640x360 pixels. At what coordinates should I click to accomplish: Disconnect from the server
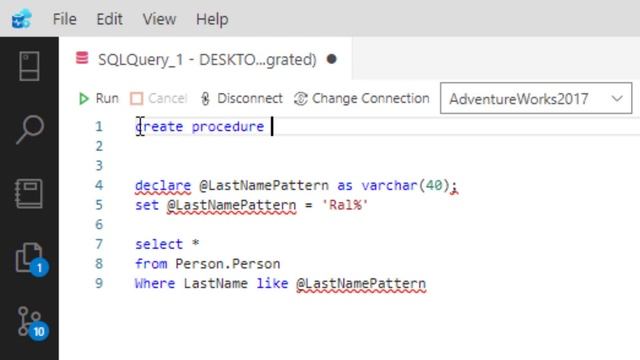point(242,98)
